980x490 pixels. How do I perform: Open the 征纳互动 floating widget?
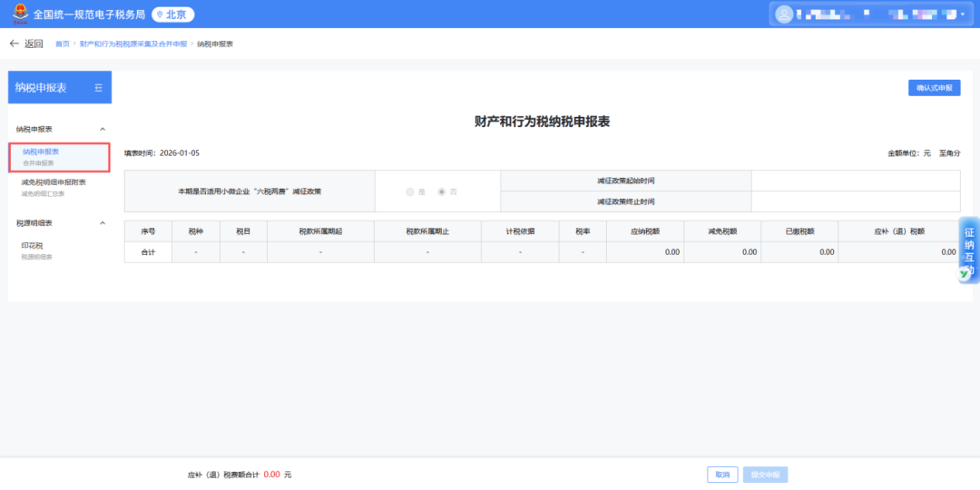click(x=968, y=250)
